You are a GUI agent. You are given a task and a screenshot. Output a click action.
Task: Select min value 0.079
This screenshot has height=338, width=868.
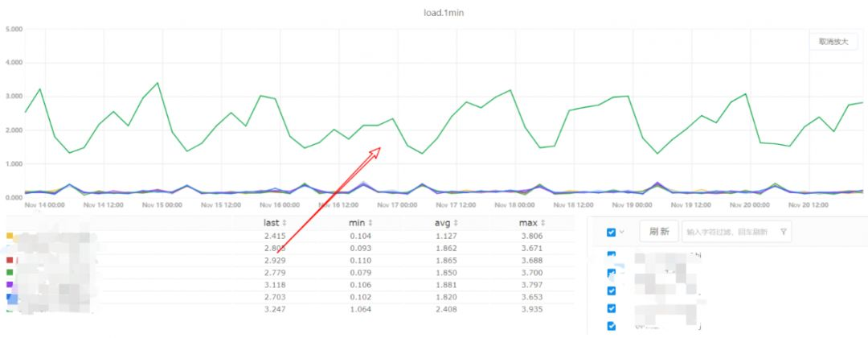coord(360,273)
